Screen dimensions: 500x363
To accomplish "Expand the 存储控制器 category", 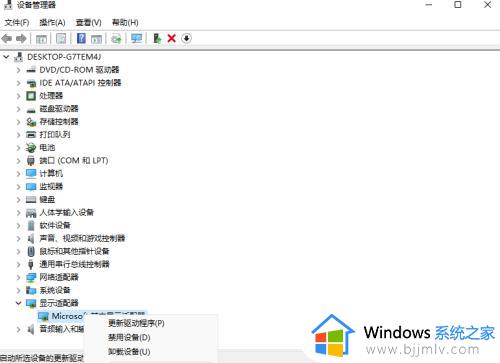I will 18,122.
